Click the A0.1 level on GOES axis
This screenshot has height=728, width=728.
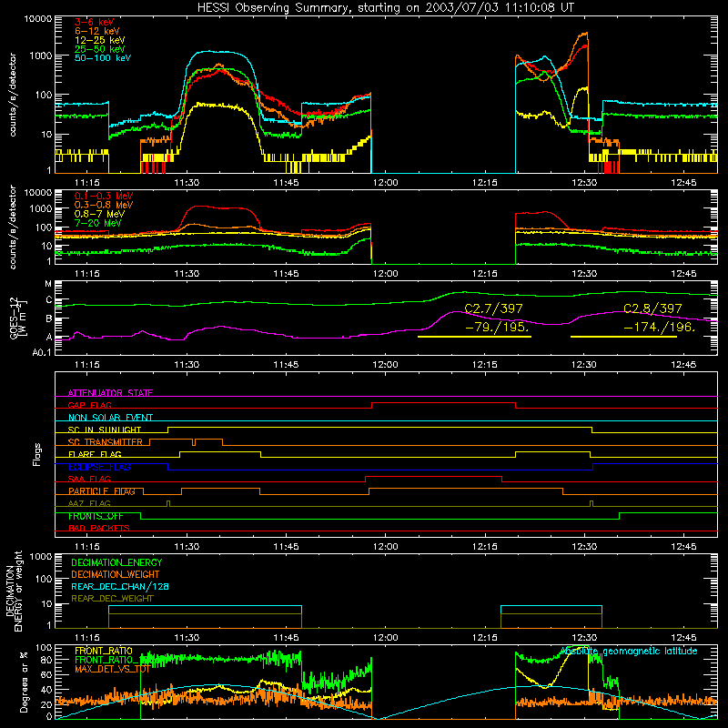pos(42,352)
